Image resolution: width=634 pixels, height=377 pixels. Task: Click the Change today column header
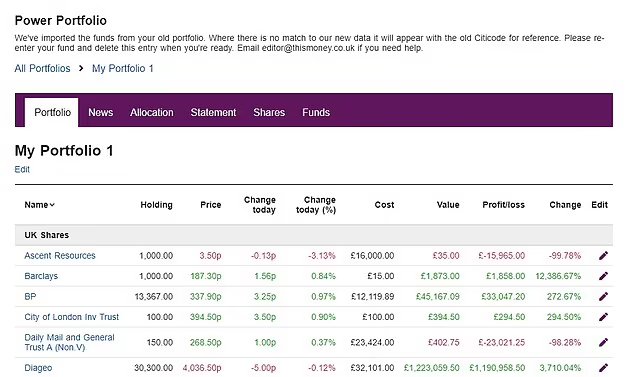coord(260,205)
